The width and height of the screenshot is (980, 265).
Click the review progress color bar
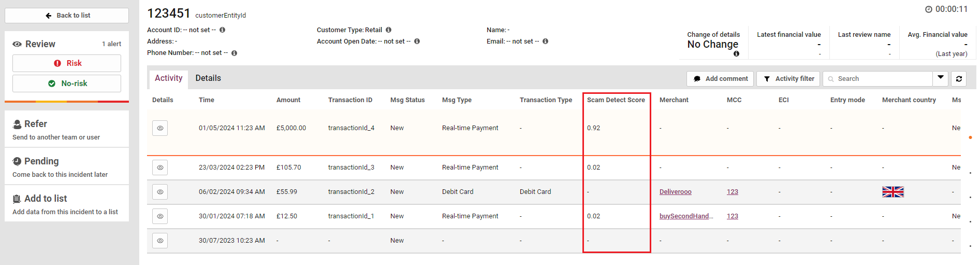pyautogui.click(x=67, y=102)
